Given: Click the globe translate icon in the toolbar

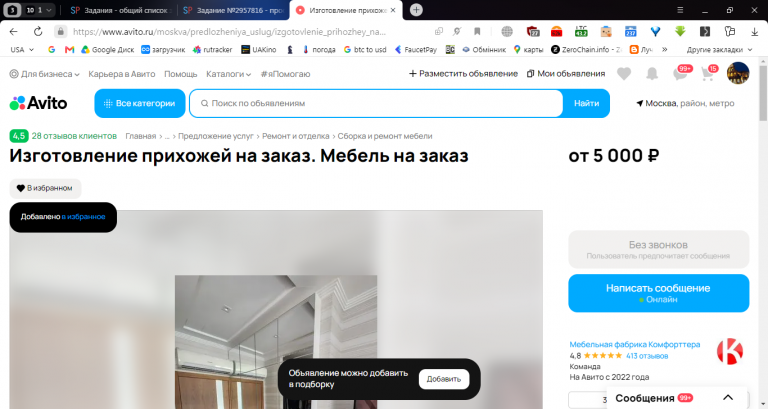Looking at the screenshot, I should 507,31.
